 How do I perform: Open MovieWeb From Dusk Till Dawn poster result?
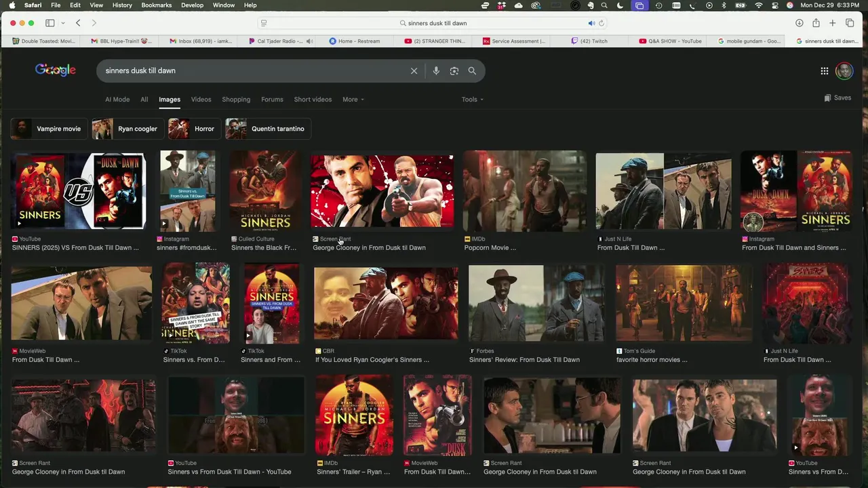tap(437, 415)
